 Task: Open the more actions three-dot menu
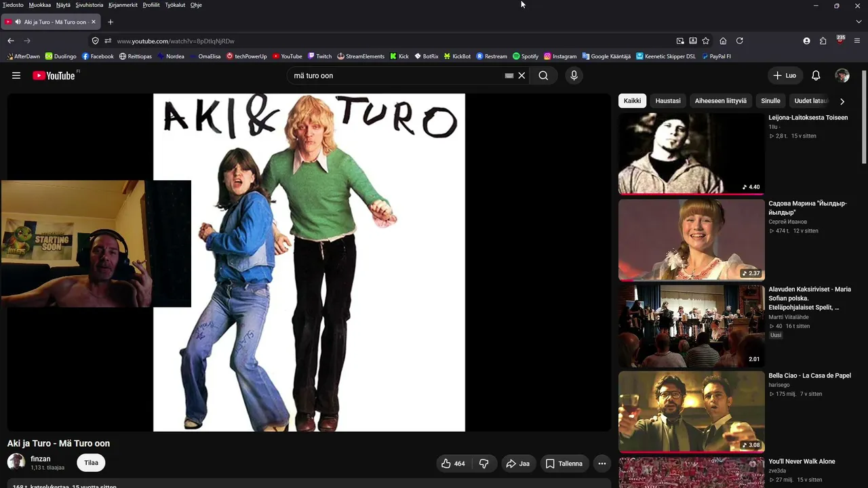click(601, 464)
